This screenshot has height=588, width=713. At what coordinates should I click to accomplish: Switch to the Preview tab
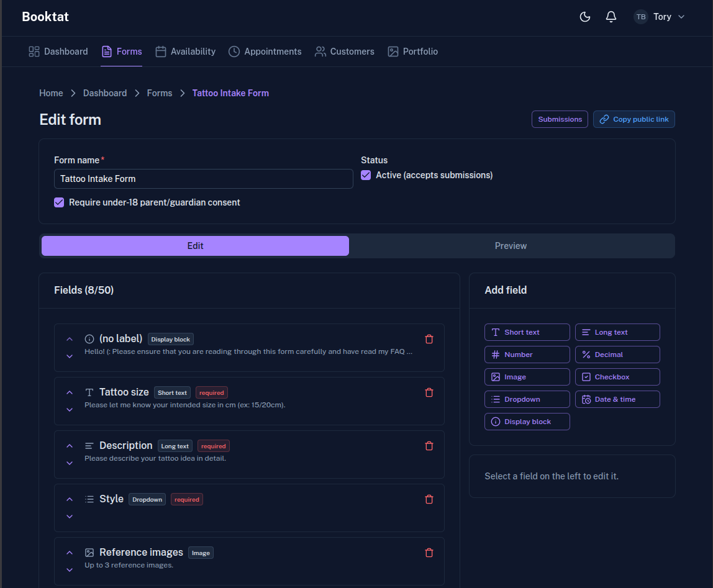pos(511,245)
